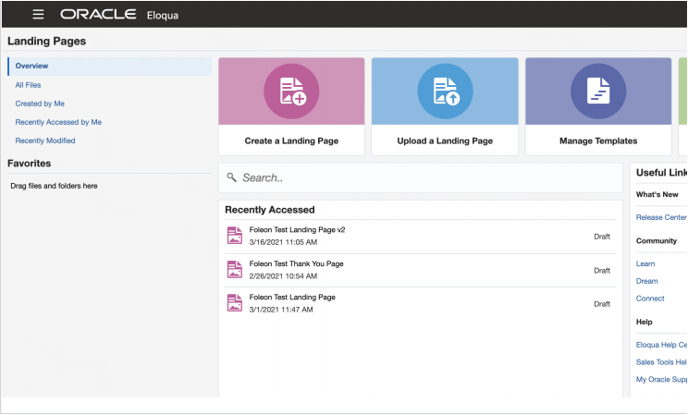Click the Foleon Test Landing Page file icon
The image size is (688, 415).
[235, 303]
